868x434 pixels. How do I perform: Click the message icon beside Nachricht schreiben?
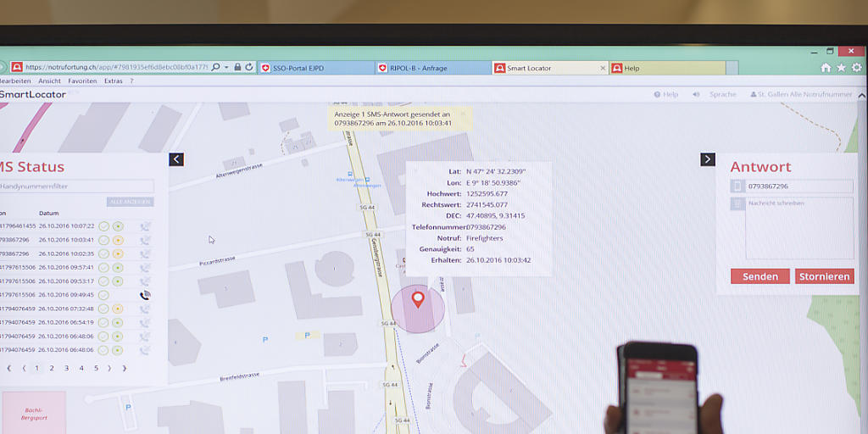(737, 203)
